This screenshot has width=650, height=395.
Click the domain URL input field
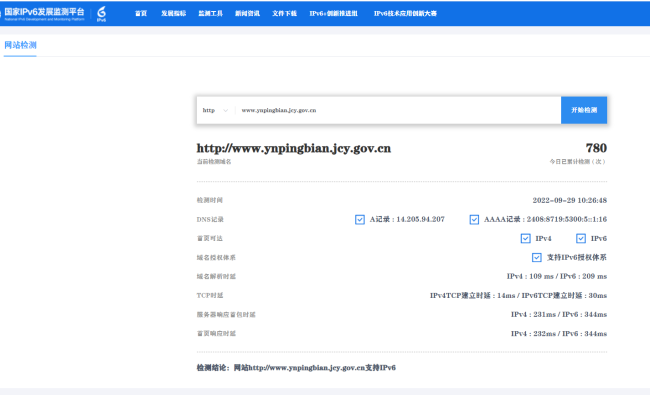click(x=398, y=110)
